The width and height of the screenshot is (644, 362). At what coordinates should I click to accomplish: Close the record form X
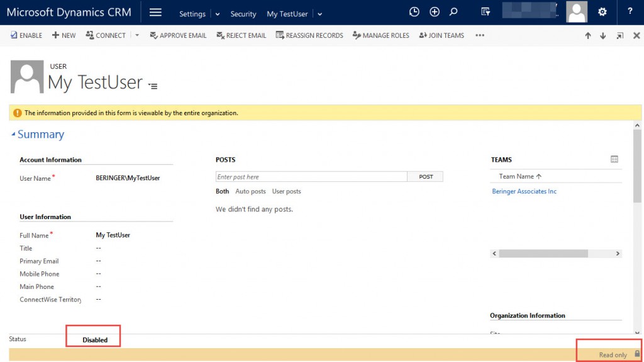coord(636,36)
